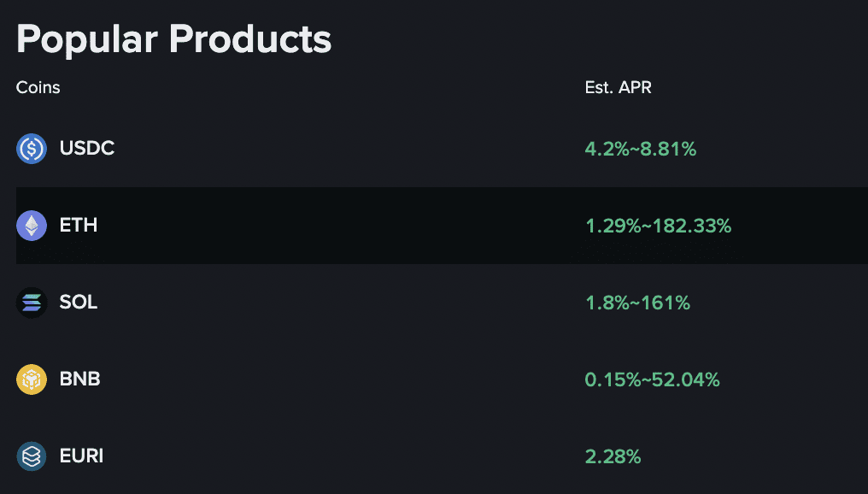This screenshot has width=868, height=494.
Task: Click the 0.15%~52.04% APR value
Action: 652,380
